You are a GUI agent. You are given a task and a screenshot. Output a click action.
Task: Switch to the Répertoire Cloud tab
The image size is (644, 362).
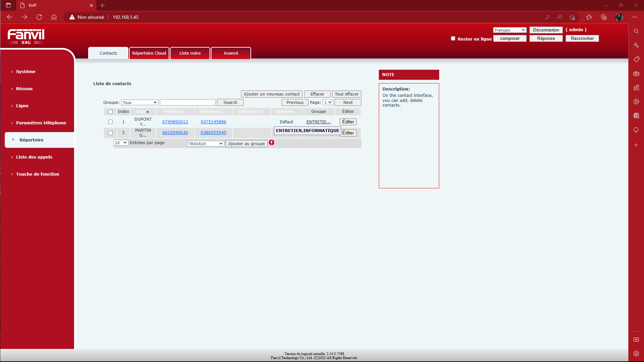pyautogui.click(x=149, y=53)
